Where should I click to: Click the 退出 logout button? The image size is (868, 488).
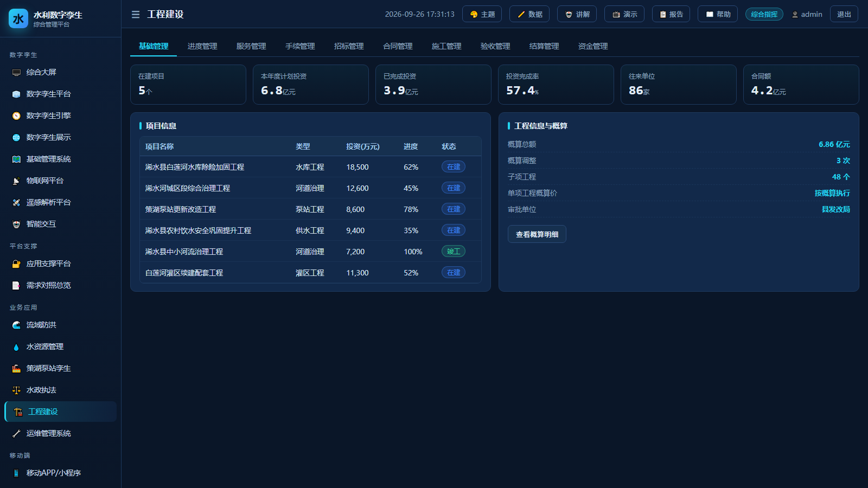pyautogui.click(x=844, y=14)
